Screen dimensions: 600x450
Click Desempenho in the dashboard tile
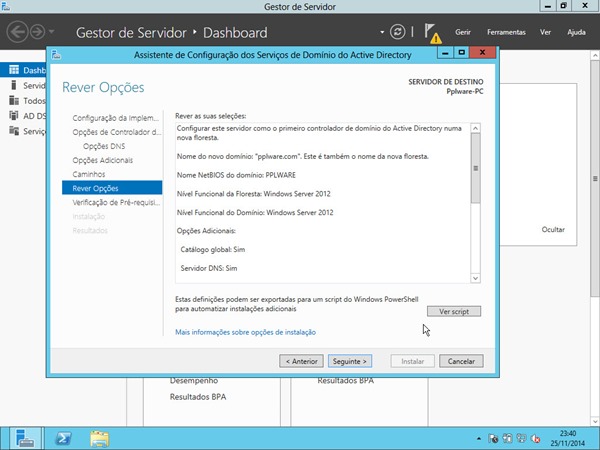194,381
